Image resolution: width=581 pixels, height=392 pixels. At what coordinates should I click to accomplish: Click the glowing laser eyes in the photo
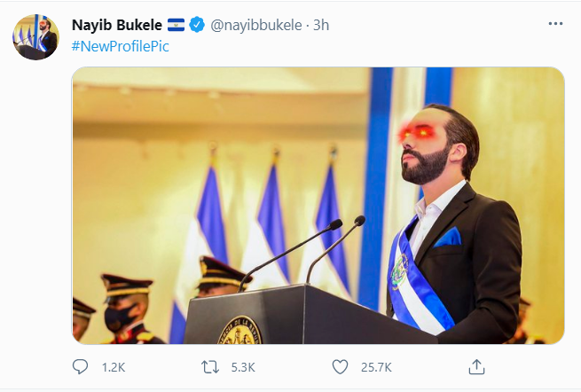[415, 133]
